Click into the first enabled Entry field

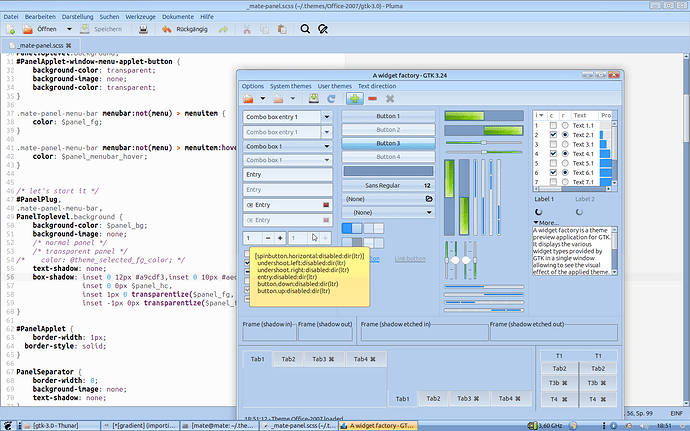pyautogui.click(x=287, y=175)
